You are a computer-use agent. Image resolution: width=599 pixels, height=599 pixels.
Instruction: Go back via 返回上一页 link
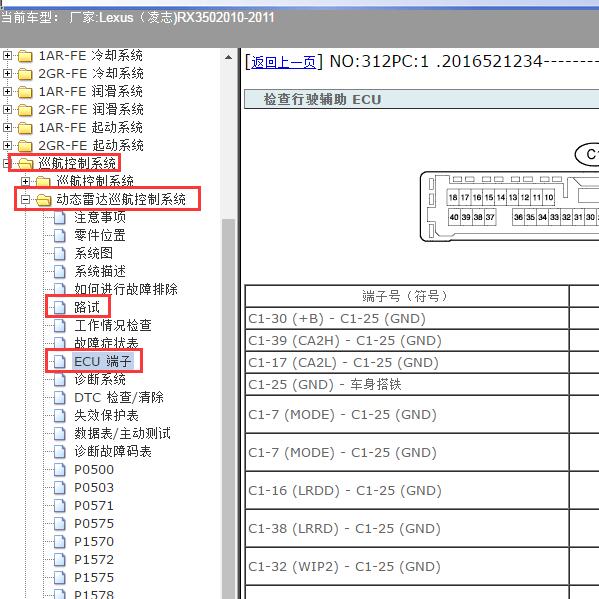[283, 62]
